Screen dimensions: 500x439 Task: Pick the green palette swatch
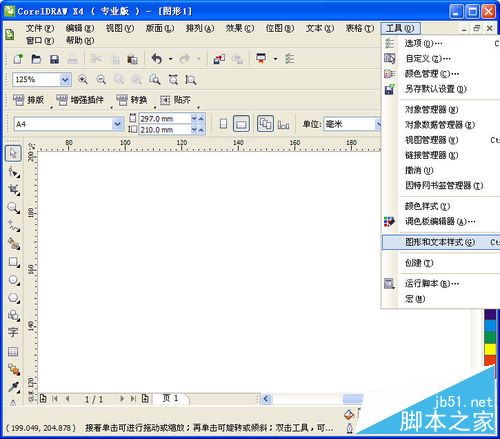pyautogui.click(x=490, y=337)
